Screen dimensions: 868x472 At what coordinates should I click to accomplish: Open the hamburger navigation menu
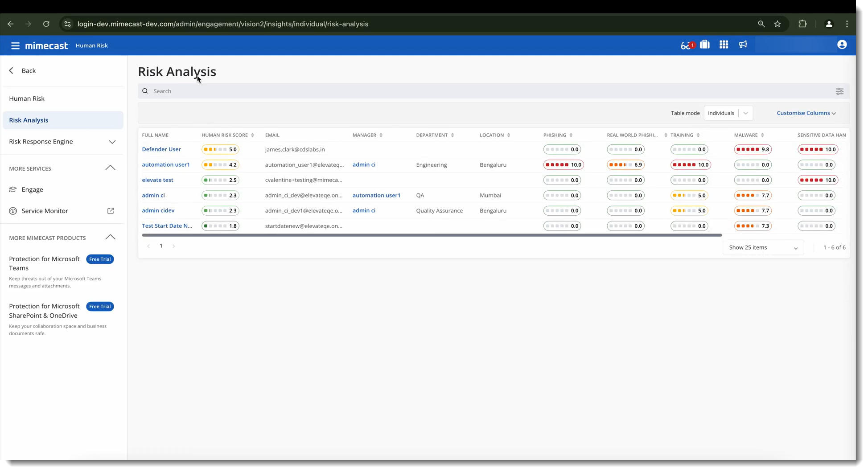pos(15,45)
